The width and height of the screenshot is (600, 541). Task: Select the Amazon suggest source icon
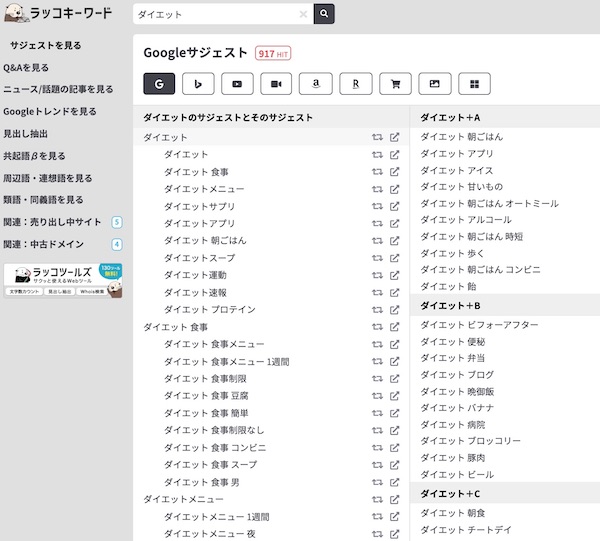[x=316, y=84]
